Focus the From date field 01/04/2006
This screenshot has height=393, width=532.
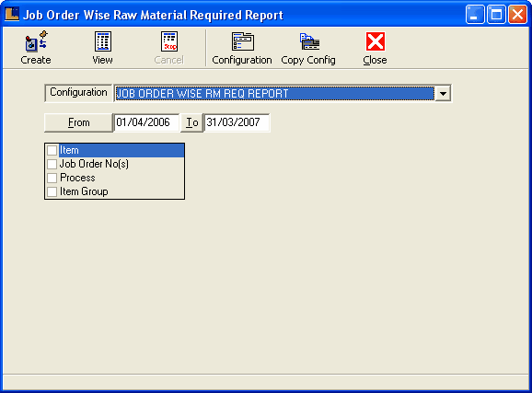[146, 122]
